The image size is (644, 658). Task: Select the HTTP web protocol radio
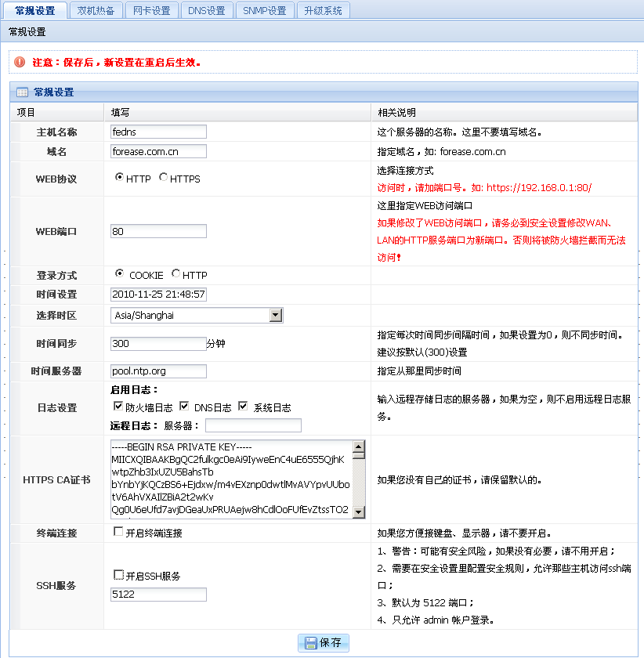tap(120, 177)
